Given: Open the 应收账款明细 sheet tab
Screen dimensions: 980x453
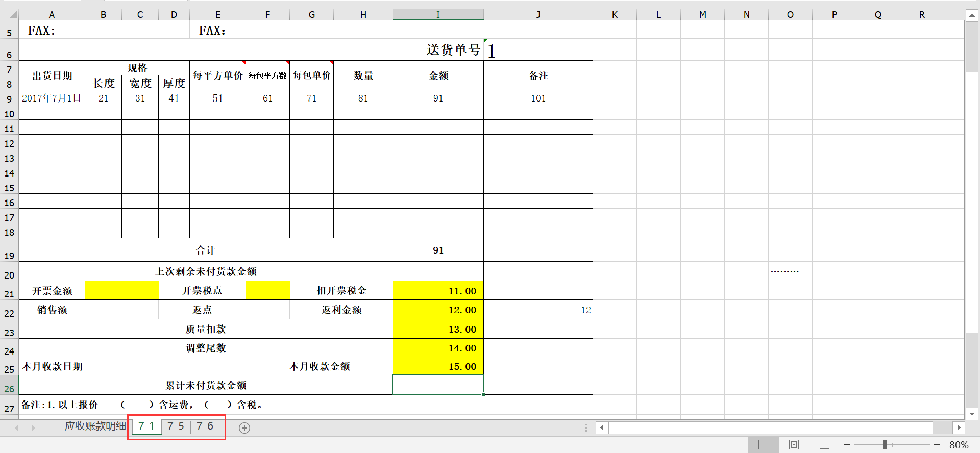Looking at the screenshot, I should [x=95, y=426].
